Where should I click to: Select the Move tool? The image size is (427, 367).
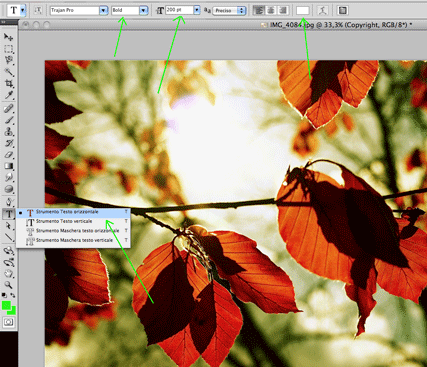(x=9, y=36)
